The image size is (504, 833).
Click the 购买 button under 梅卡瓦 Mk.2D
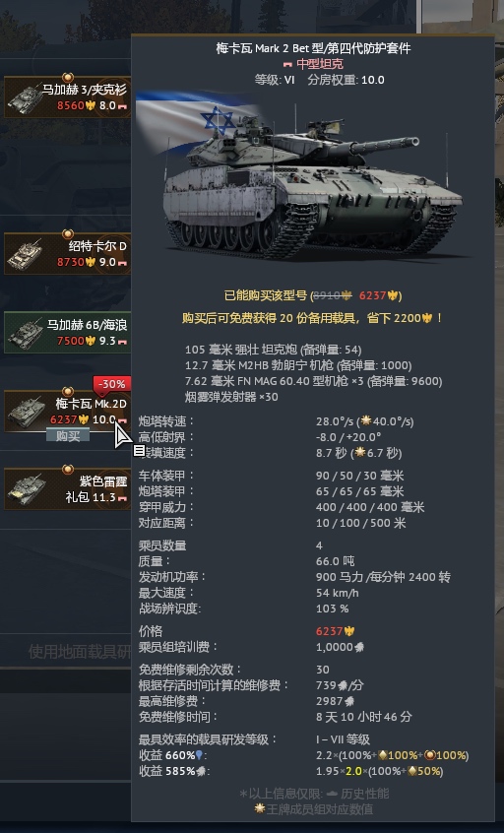(x=68, y=435)
